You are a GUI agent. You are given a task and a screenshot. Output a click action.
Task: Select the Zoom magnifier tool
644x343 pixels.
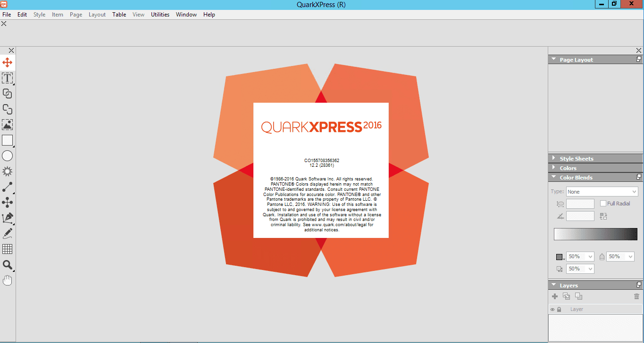(7, 265)
